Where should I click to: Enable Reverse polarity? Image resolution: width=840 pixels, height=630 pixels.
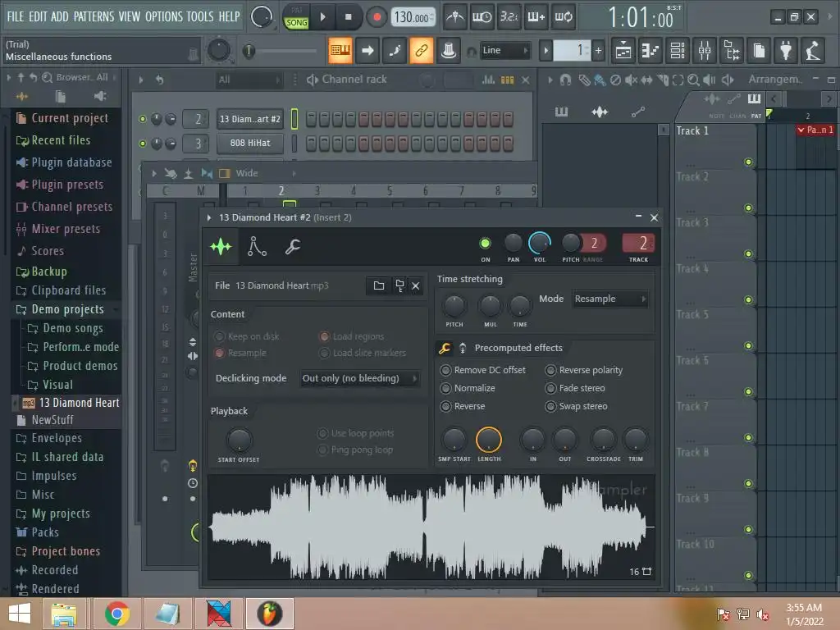point(550,370)
